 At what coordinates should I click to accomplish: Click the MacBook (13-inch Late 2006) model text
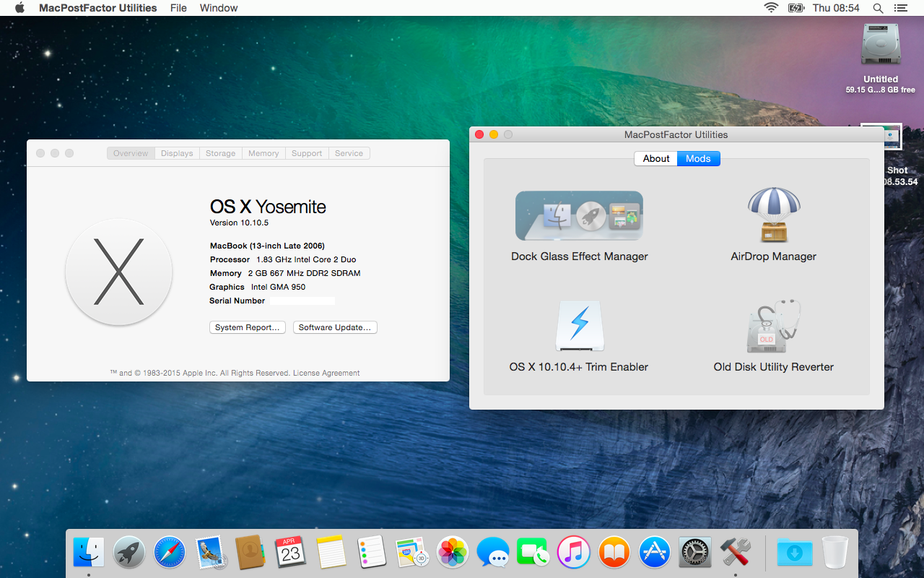(x=267, y=246)
